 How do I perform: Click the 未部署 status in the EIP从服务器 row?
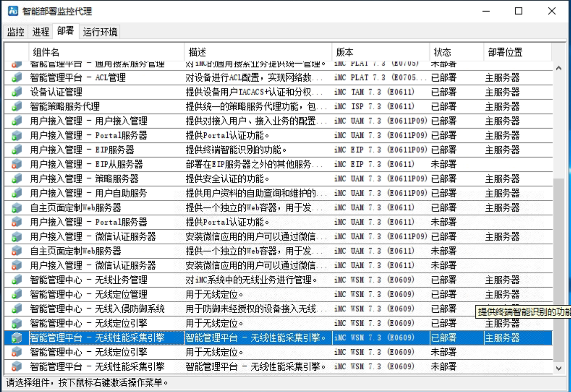444,164
